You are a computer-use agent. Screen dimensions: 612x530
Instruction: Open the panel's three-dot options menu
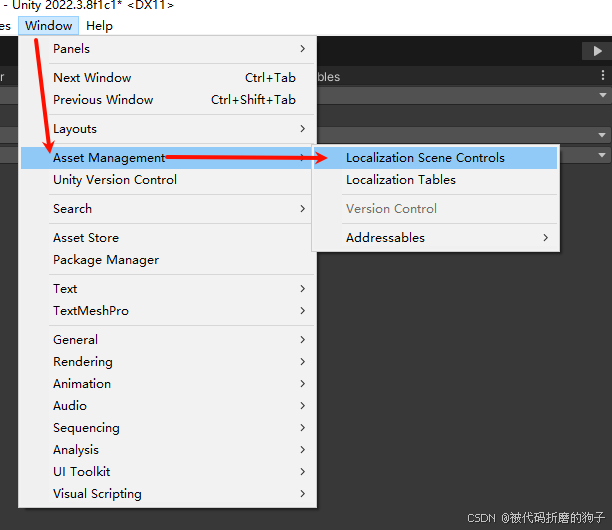tap(603, 75)
